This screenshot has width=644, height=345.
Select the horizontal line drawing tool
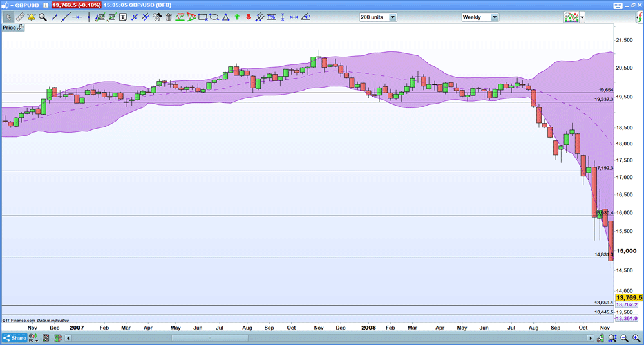77,17
